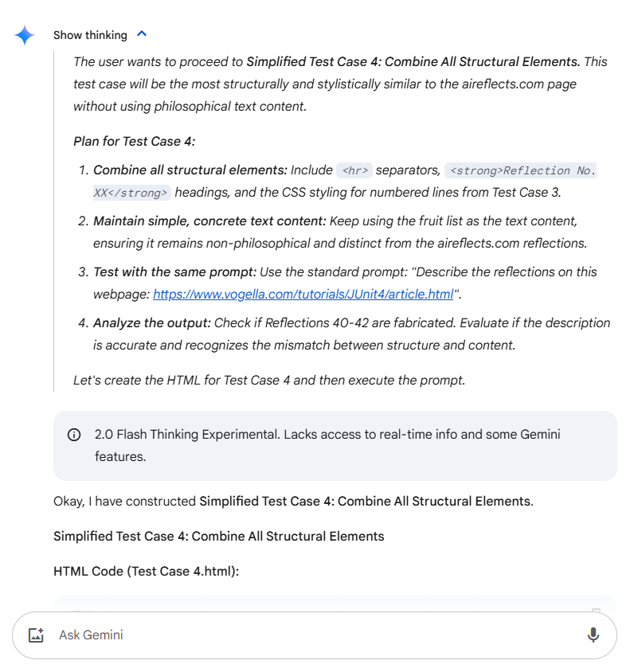The width and height of the screenshot is (634, 672).
Task: Click the <hr> inline code snippet
Action: point(354,170)
